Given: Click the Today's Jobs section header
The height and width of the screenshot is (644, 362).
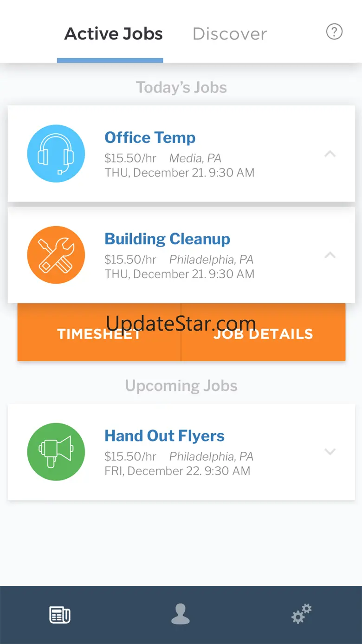Looking at the screenshot, I should click(181, 87).
